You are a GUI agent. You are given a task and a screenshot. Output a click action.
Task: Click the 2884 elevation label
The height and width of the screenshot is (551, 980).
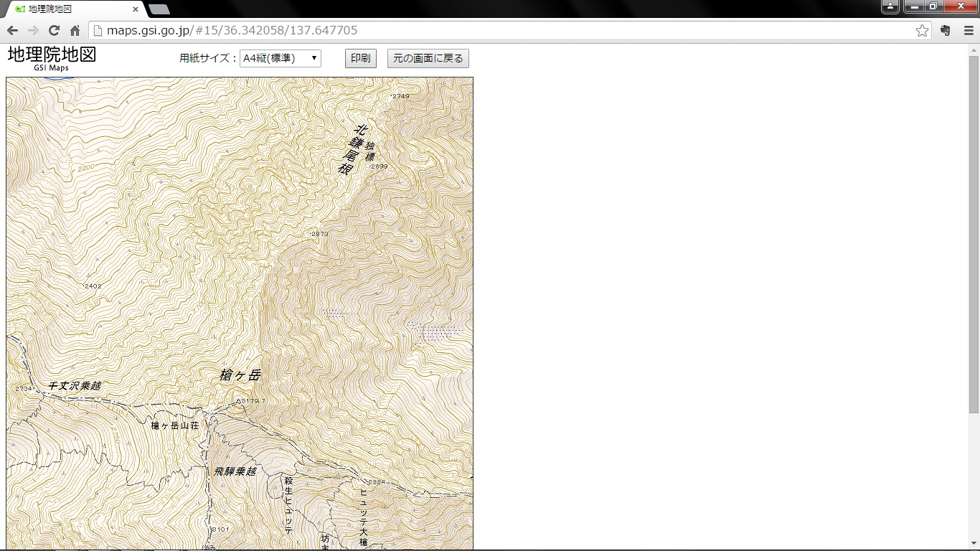click(x=377, y=481)
